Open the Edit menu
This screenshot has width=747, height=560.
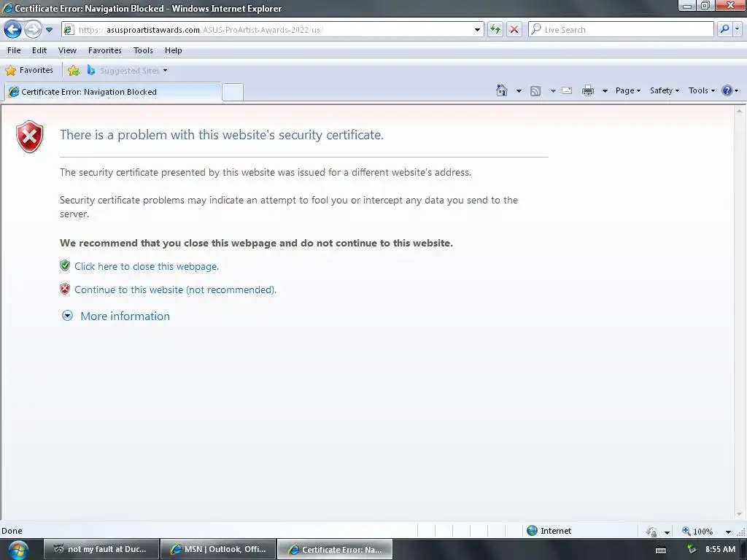point(39,50)
